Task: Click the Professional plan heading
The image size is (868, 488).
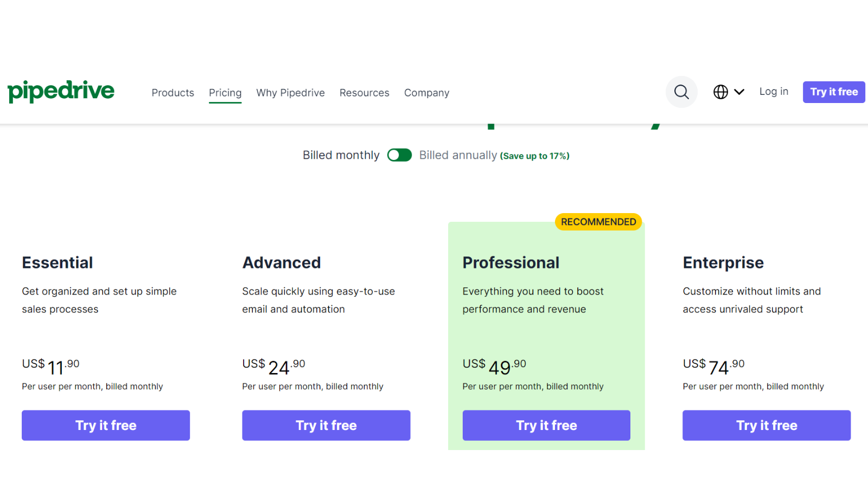Action: [510, 262]
